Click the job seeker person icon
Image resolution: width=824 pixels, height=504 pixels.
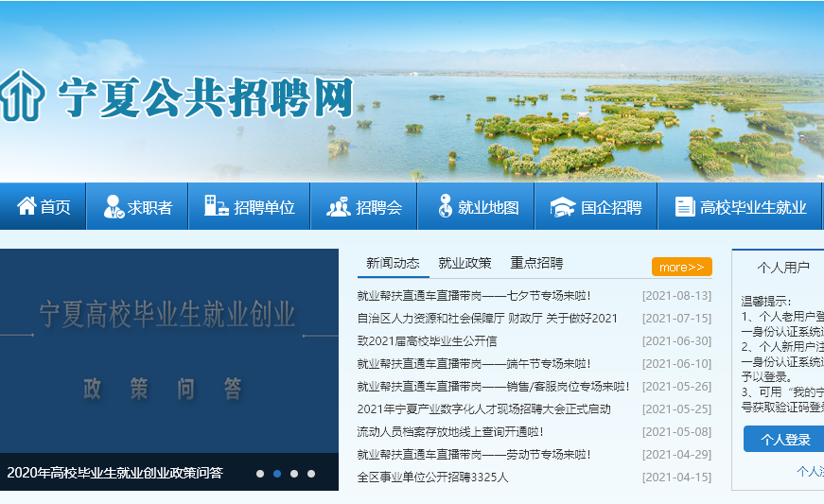pos(113,206)
